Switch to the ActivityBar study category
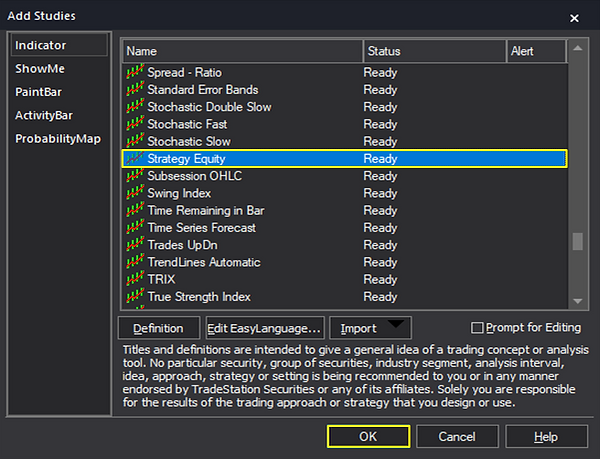 44,115
